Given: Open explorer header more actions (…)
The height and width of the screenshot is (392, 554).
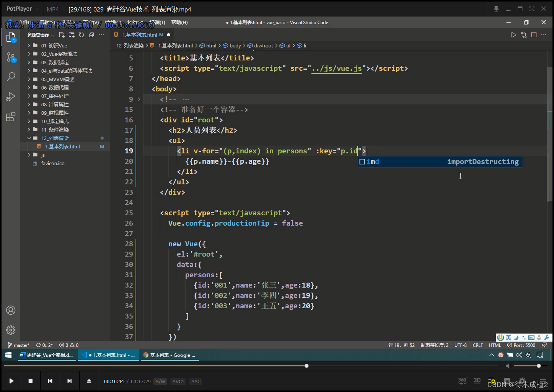Looking at the screenshot, I should click(x=101, y=35).
